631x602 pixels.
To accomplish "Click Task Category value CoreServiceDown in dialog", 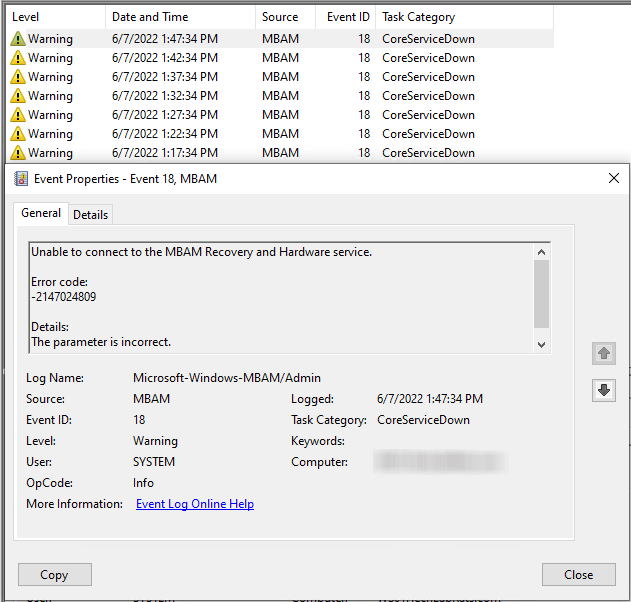I will [423, 420].
